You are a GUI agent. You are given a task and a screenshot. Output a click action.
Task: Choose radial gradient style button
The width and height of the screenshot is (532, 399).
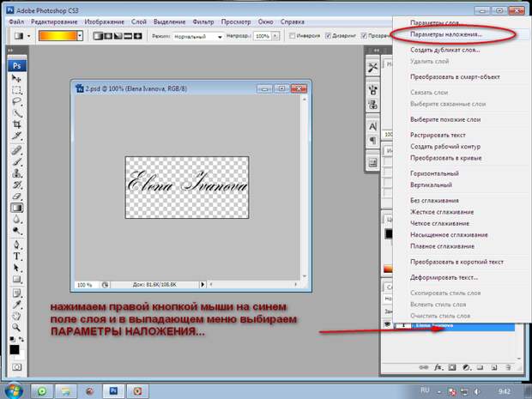[108, 36]
